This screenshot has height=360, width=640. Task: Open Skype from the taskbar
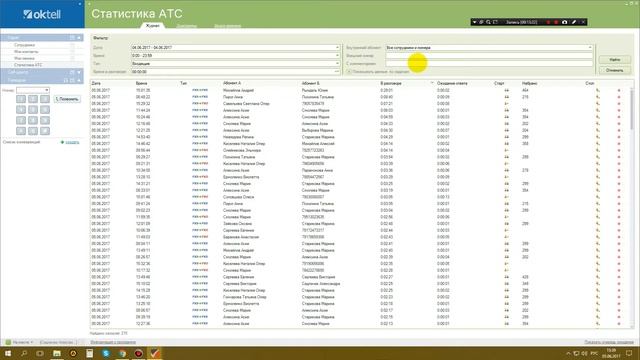coord(106,353)
